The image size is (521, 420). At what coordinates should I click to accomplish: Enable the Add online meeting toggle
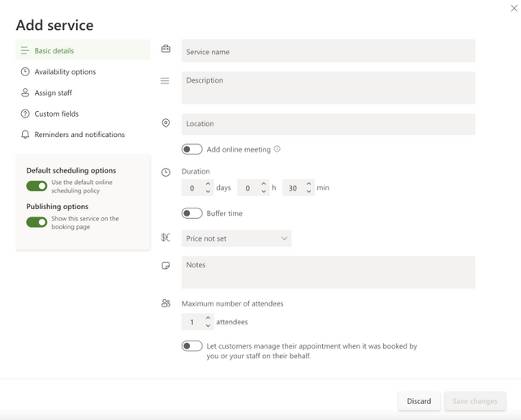[192, 149]
